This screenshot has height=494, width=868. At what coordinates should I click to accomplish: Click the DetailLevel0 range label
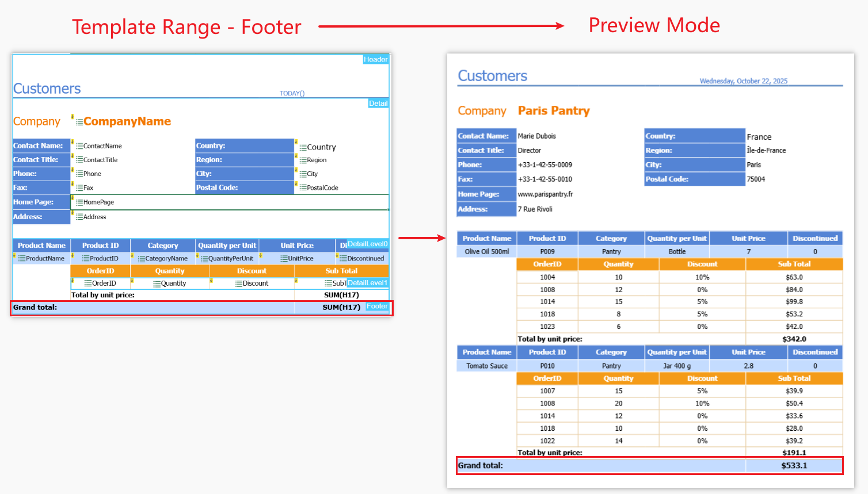tap(367, 244)
